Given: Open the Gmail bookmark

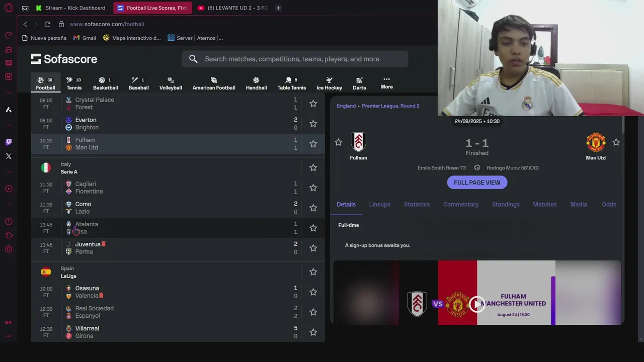Looking at the screenshot, I should [85, 38].
